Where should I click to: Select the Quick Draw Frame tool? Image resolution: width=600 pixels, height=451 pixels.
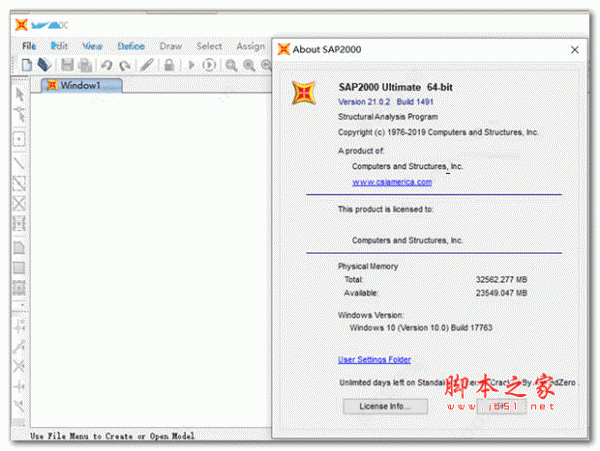point(19,183)
